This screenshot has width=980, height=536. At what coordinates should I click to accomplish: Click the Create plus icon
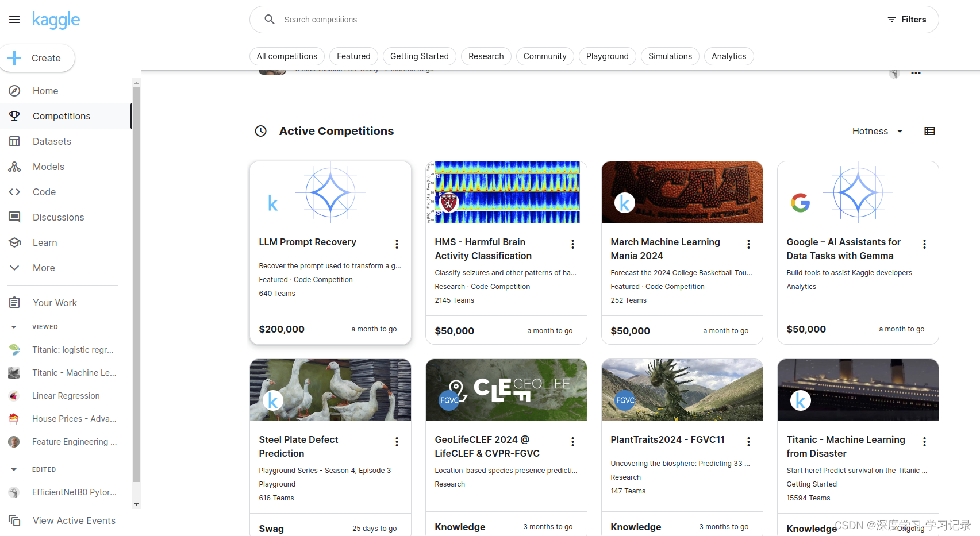point(14,58)
